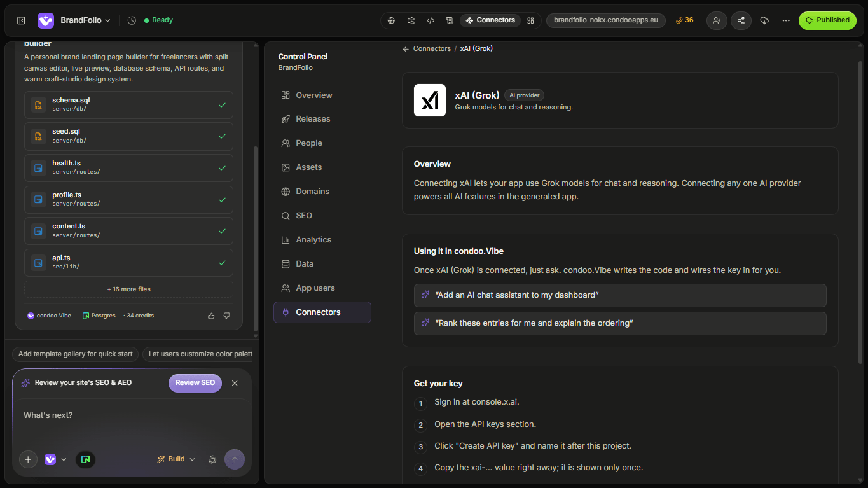
Task: Click 'Sign in at console.x.ai.' step
Action: 477,403
